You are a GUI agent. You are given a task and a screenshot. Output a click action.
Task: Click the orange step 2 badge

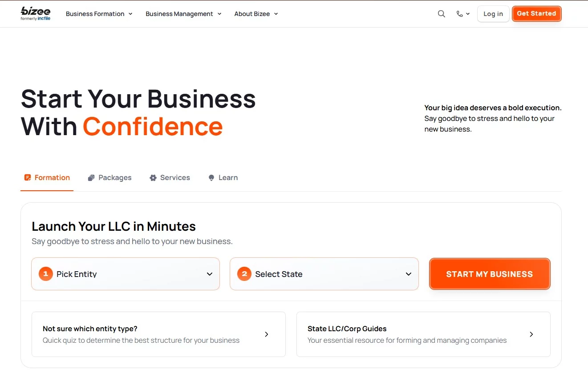(x=244, y=274)
